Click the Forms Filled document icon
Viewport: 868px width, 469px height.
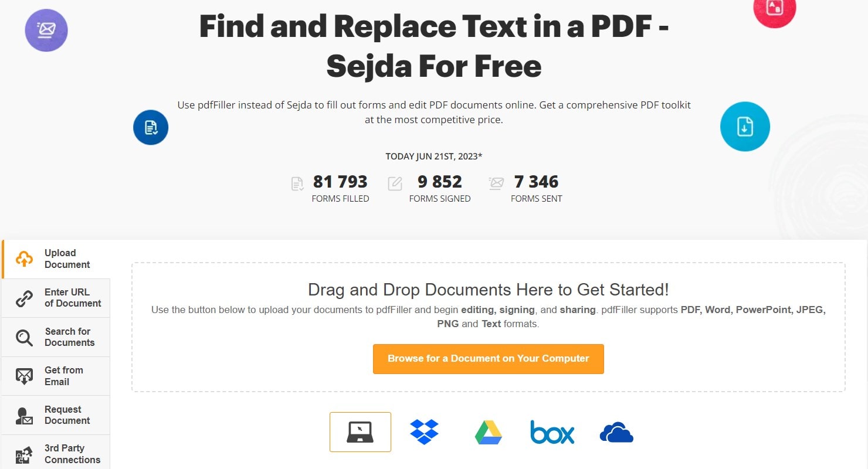[x=297, y=185]
